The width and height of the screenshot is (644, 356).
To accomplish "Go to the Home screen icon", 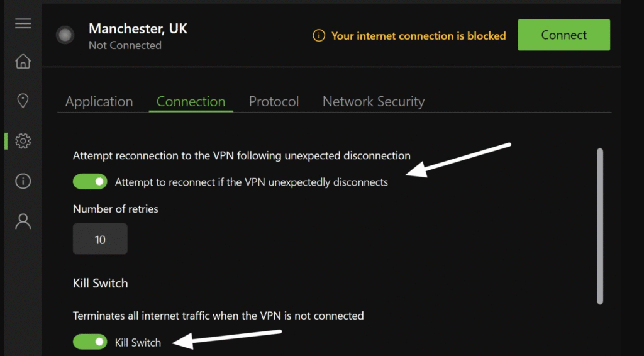I will 23,61.
